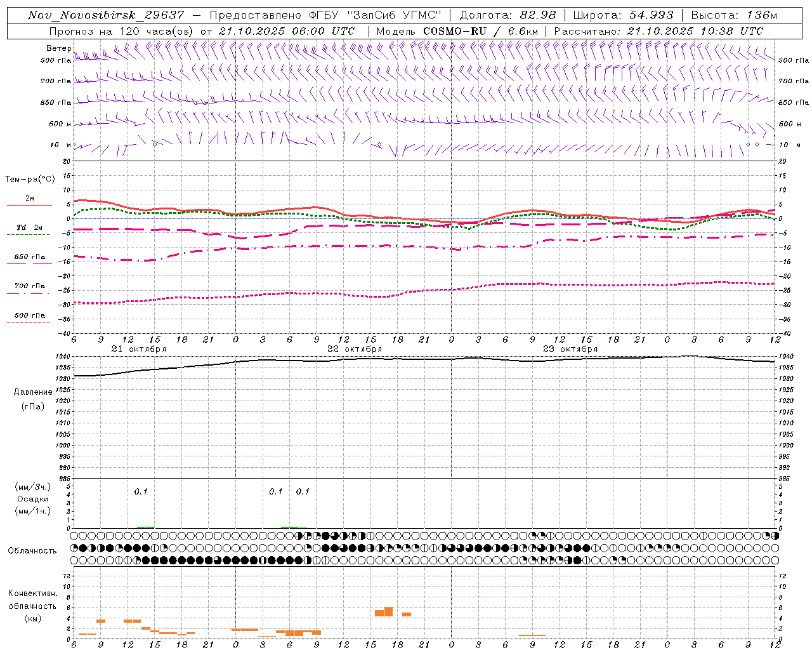Click '995' on the right pressure axis
Image resolution: width=812 pixels, height=650 pixels.
(785, 456)
